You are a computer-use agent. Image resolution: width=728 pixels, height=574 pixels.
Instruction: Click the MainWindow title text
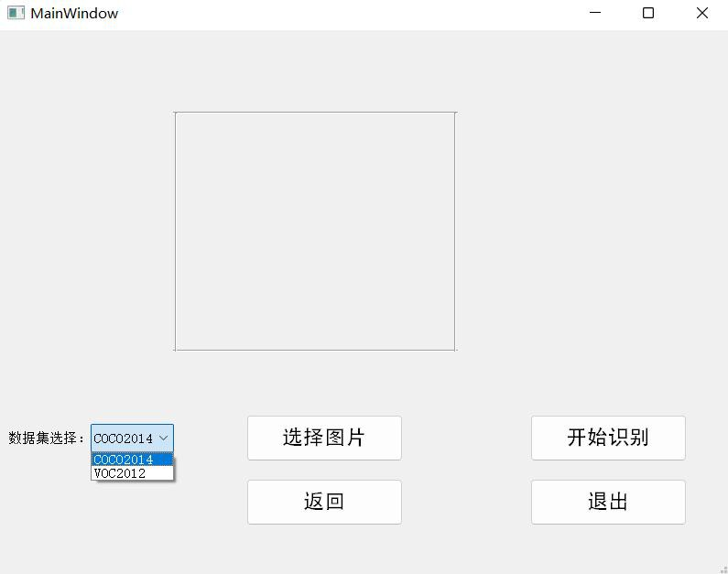pos(74,14)
